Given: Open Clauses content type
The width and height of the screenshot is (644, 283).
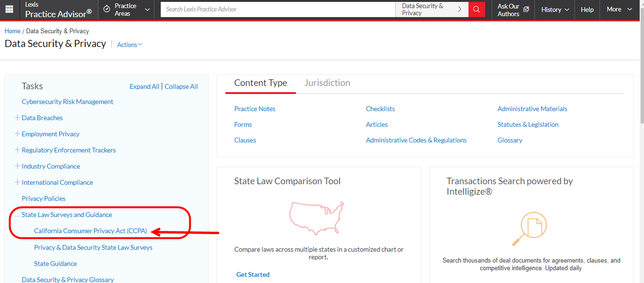Looking at the screenshot, I should coord(245,140).
